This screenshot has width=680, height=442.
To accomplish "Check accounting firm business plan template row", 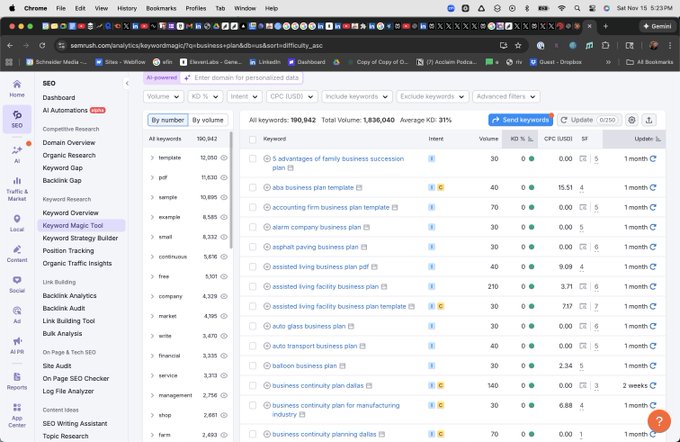I will (x=252, y=207).
